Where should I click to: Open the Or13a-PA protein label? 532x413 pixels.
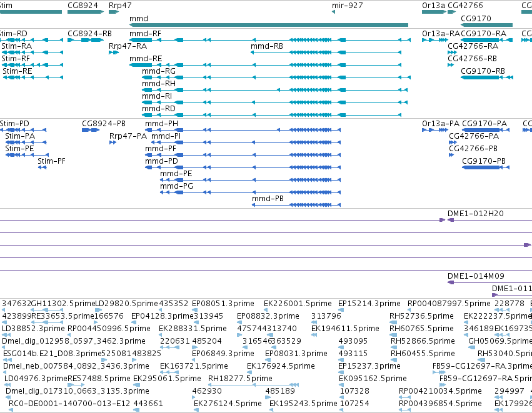point(441,124)
